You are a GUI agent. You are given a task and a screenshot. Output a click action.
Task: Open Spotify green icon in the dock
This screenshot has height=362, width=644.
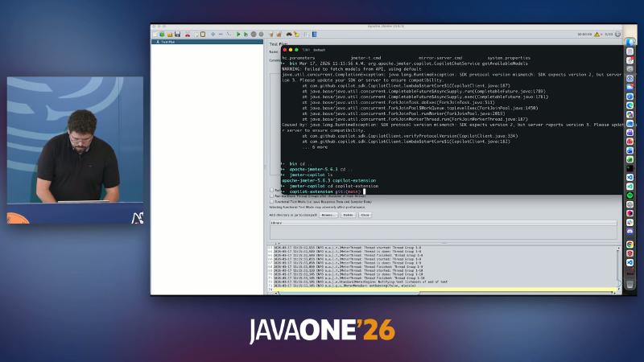coord(630,195)
